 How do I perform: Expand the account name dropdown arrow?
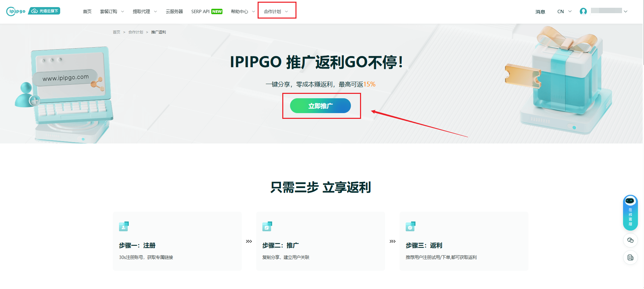(625, 11)
